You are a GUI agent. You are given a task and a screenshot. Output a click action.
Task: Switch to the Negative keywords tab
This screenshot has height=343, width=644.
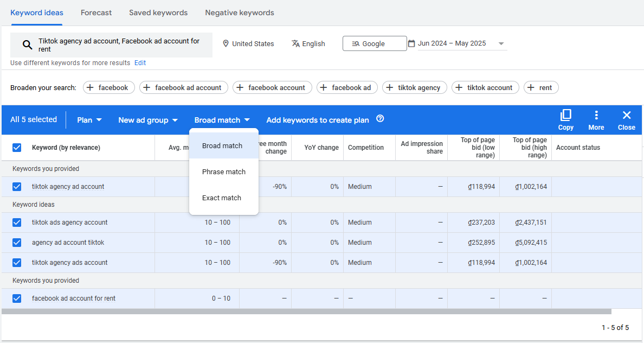(x=240, y=12)
